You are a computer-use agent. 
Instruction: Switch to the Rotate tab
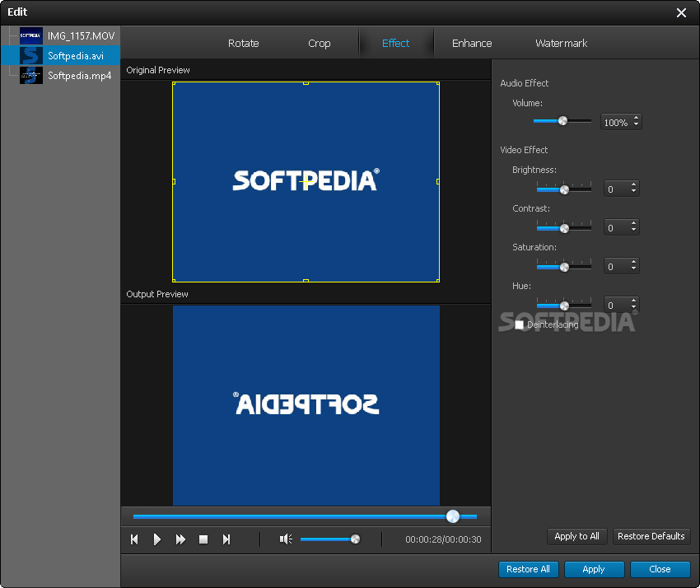(243, 44)
